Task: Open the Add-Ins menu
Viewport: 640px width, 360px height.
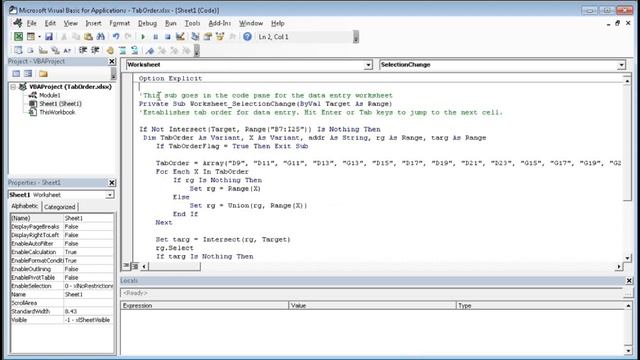Action: (x=220, y=23)
